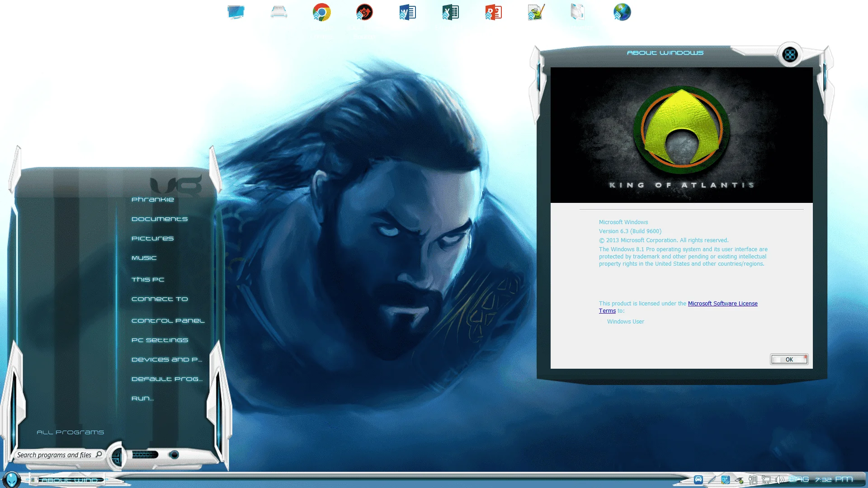Launch Microsoft Excel from the desktop
The image size is (868, 488).
coord(450,12)
